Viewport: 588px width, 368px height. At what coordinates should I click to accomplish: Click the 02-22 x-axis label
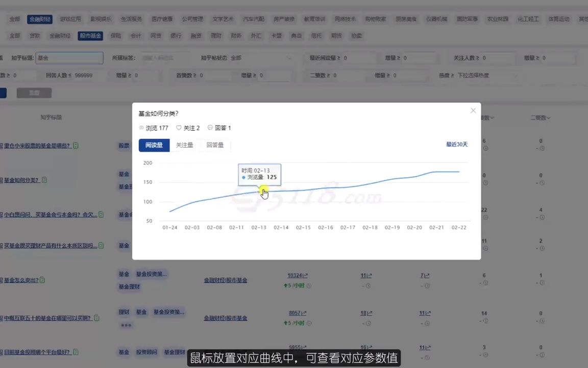pos(459,227)
